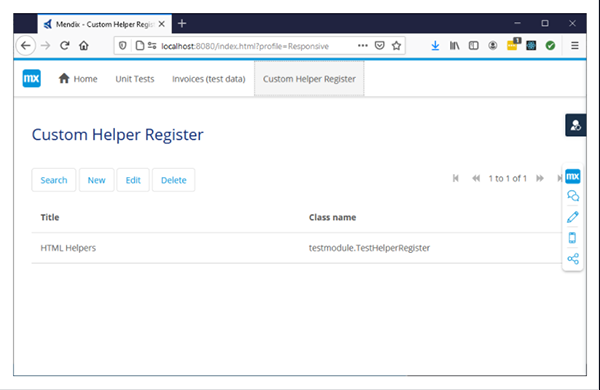Open a new browser tab
The width and height of the screenshot is (600, 390).
pyautogui.click(x=182, y=24)
